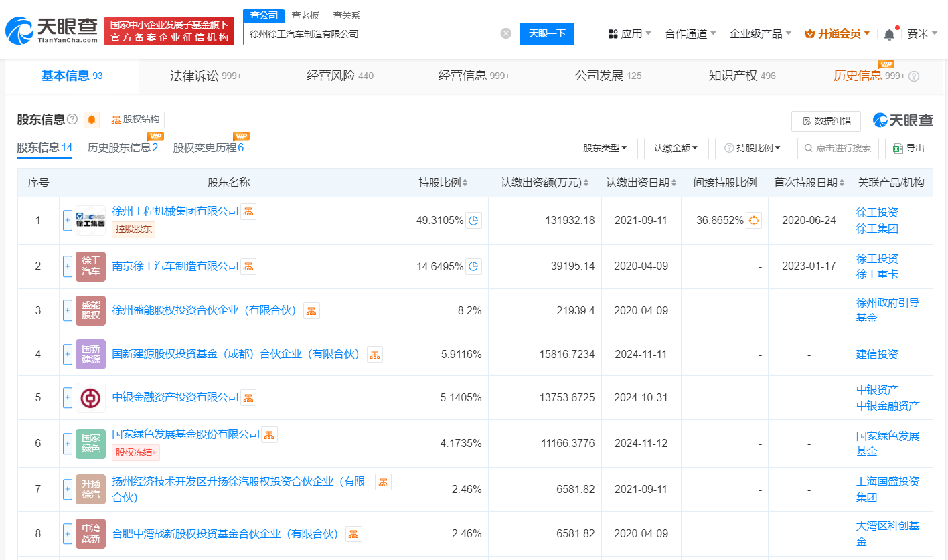This screenshot has width=948, height=560.
Task: Click 股权结构 button near heading
Action: pos(135,120)
